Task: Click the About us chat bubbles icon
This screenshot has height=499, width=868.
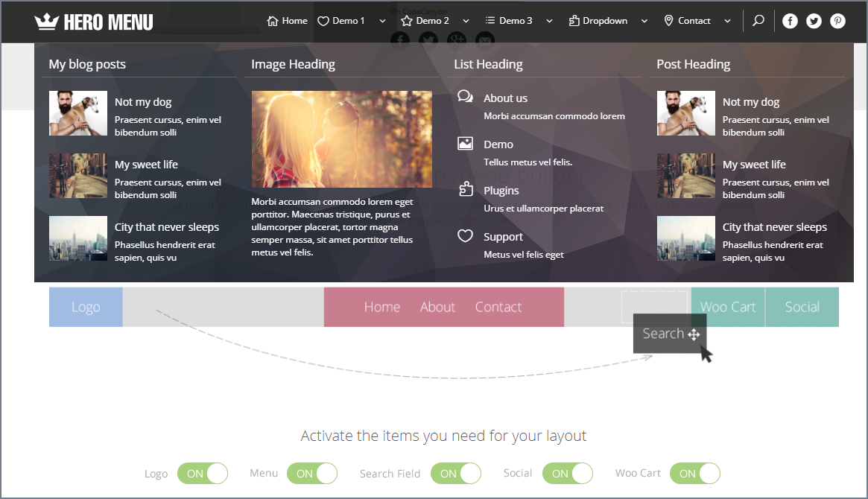Action: [x=465, y=97]
